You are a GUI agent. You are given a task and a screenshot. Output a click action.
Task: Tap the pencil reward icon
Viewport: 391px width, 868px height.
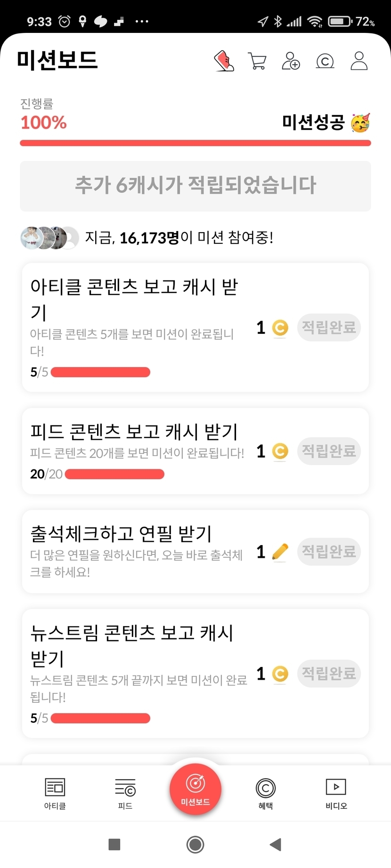click(x=280, y=552)
